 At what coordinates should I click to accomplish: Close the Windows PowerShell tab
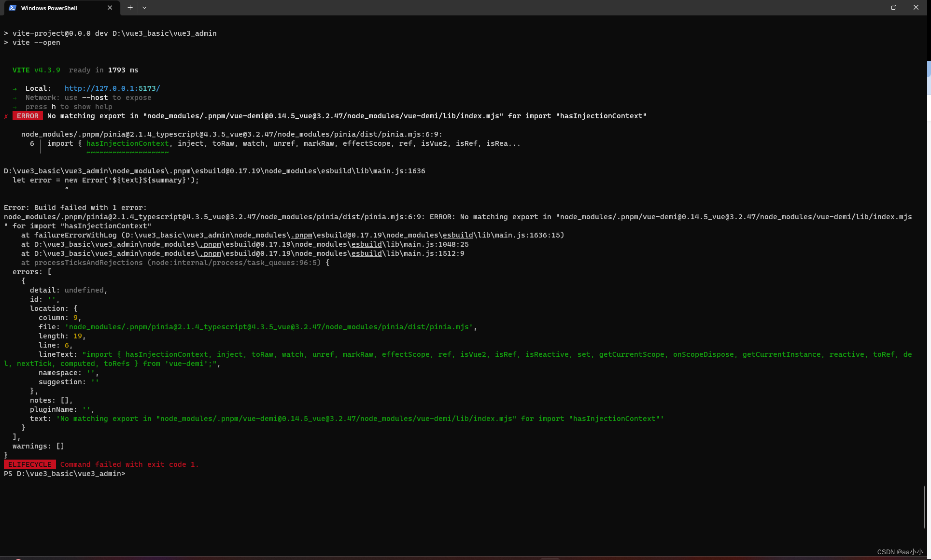coord(110,8)
